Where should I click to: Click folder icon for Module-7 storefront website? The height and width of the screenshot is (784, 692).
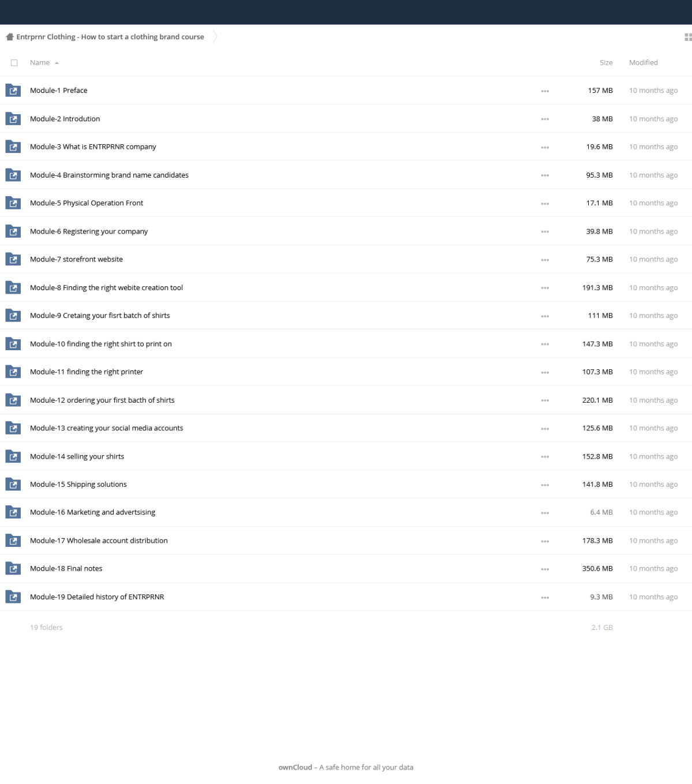pyautogui.click(x=13, y=260)
